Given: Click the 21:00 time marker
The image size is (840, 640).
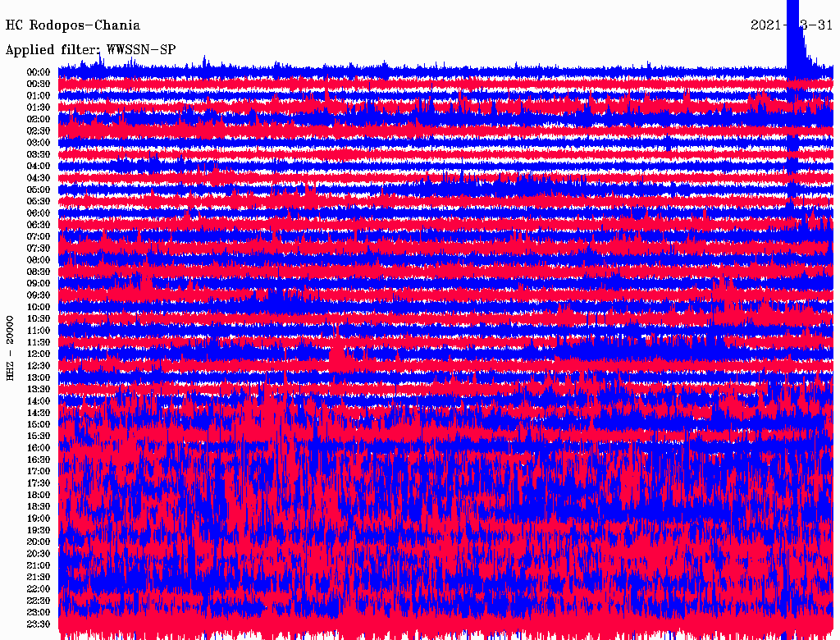Looking at the screenshot, I should pos(39,566).
